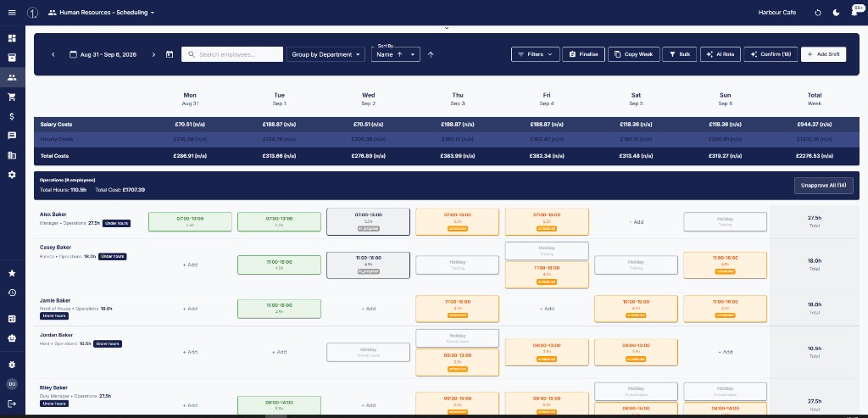Toggle sort direction arrow beside Name
Image resolution: width=868 pixels, height=418 pixels.
pos(431,54)
